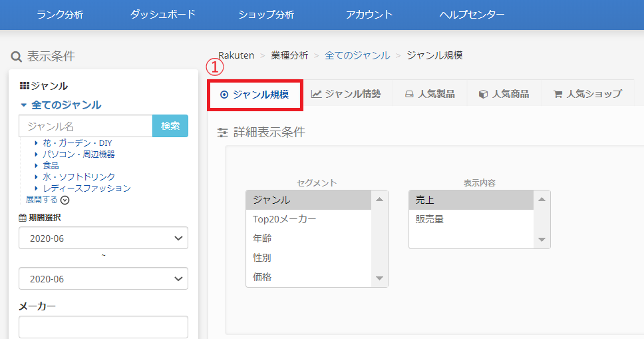Click the grid icon beside ジャンル heading
644x339 pixels.
click(25, 86)
